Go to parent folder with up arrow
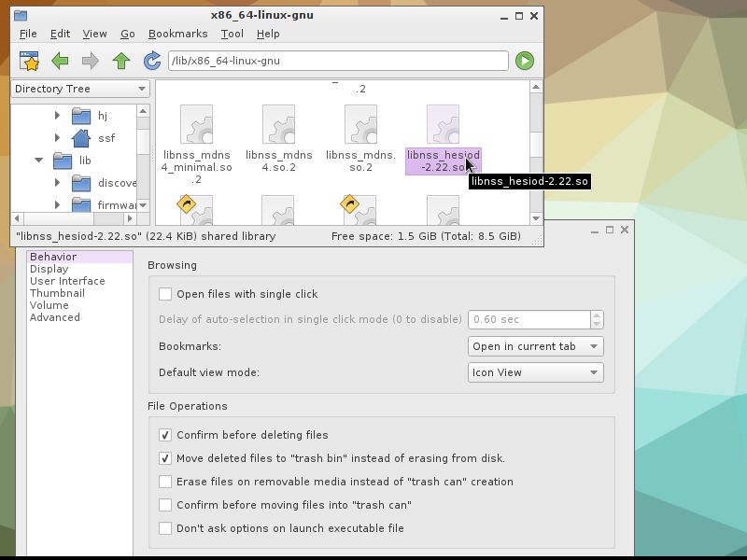The height and width of the screenshot is (560, 747). tap(121, 61)
